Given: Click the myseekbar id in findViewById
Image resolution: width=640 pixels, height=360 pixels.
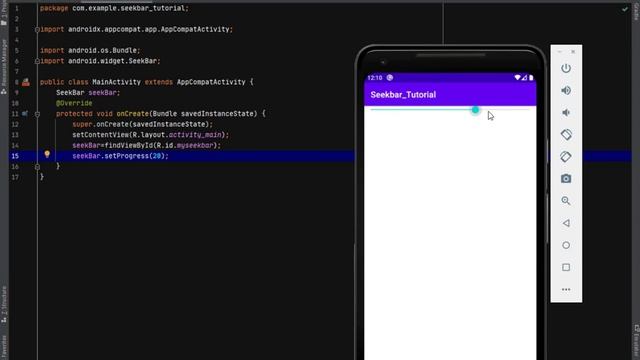Looking at the screenshot, I should (195, 145).
